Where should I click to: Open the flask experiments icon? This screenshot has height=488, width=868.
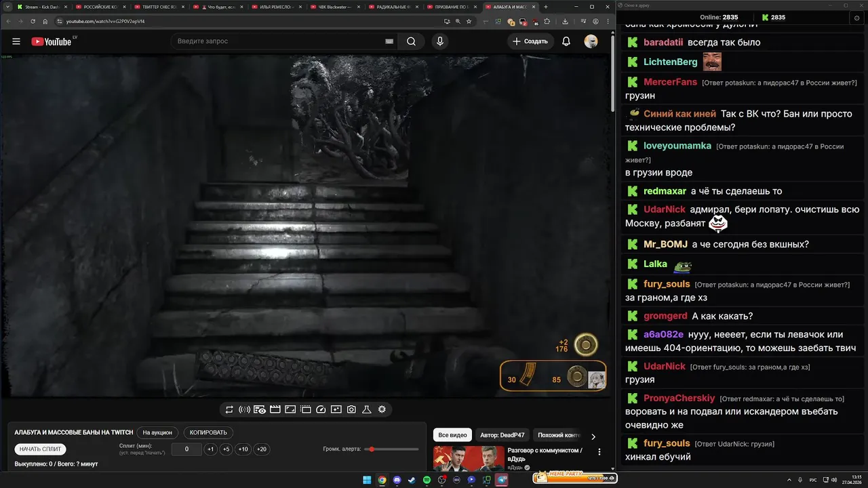366,409
